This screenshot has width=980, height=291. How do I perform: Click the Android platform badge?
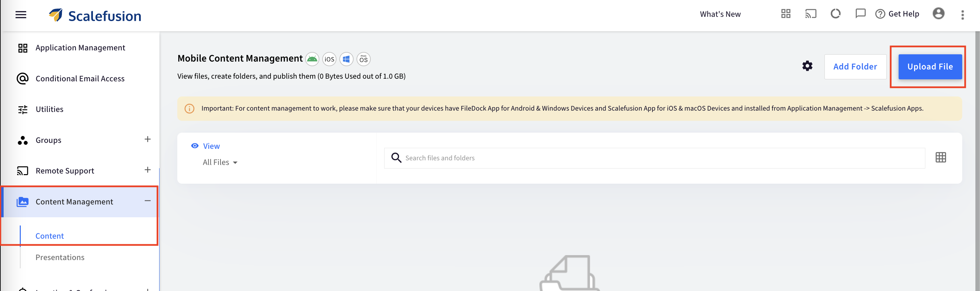click(312, 59)
